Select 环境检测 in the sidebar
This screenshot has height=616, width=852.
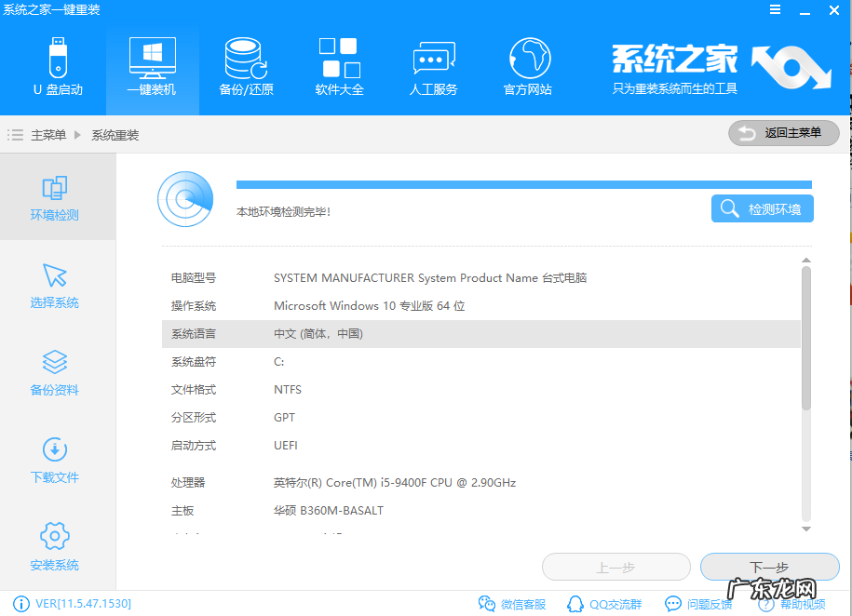(54, 197)
